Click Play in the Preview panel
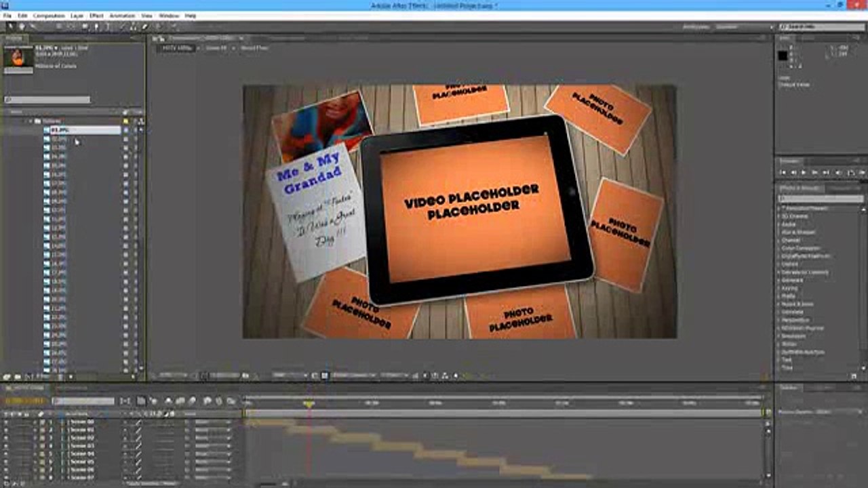868x488 pixels. [805, 173]
